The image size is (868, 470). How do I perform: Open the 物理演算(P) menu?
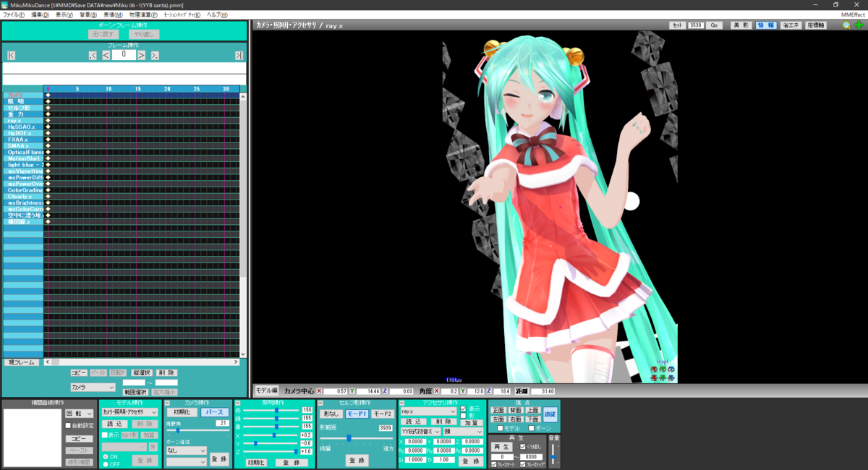click(x=143, y=14)
